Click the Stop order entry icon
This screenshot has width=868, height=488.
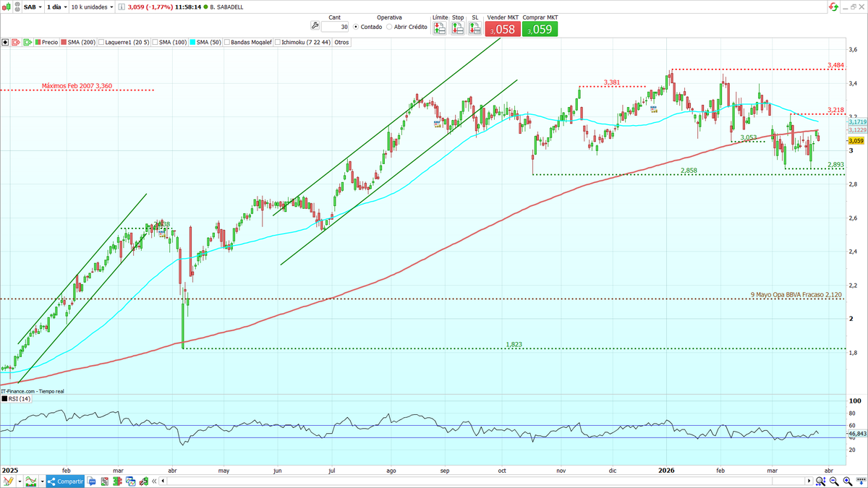point(457,27)
